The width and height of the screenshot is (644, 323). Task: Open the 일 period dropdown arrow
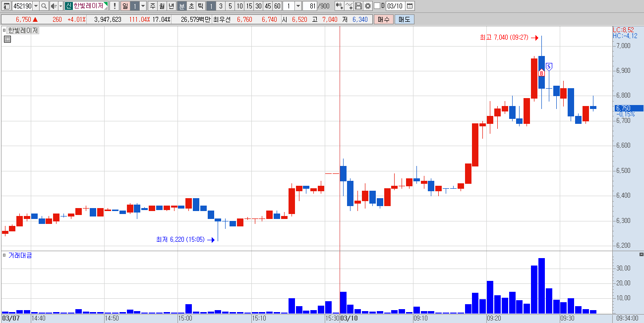[143, 6]
